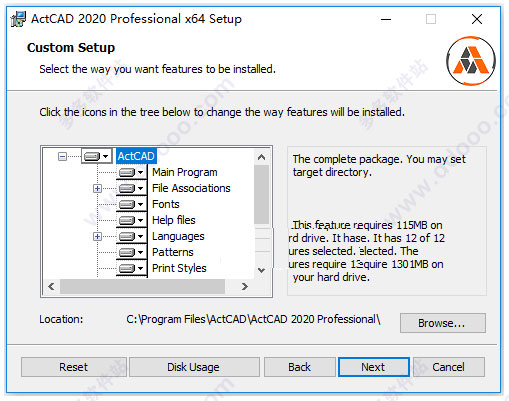Click the installer icon in title bar
Image resolution: width=509 pixels, height=401 pixels.
[x=18, y=19]
